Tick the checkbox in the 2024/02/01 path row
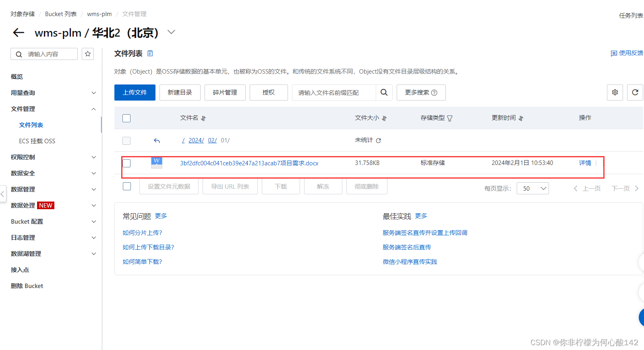This screenshot has height=350, width=644. pyautogui.click(x=126, y=140)
